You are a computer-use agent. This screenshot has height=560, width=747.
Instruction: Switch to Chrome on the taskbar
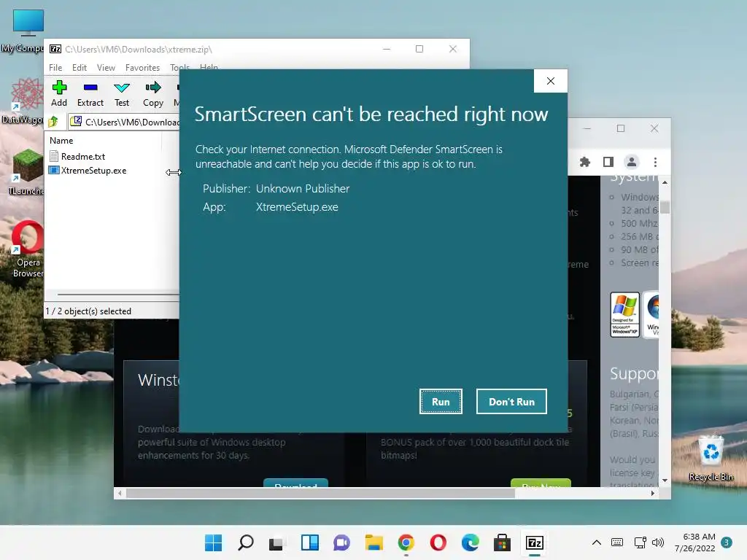point(406,542)
